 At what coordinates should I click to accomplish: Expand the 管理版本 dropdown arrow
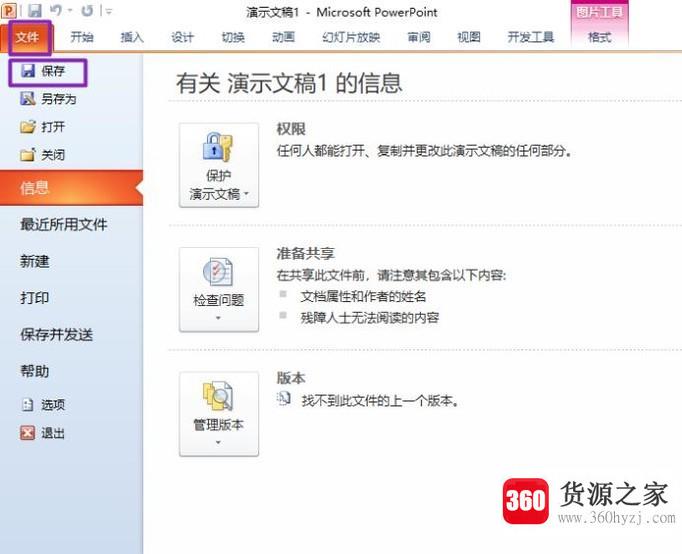pos(218,443)
